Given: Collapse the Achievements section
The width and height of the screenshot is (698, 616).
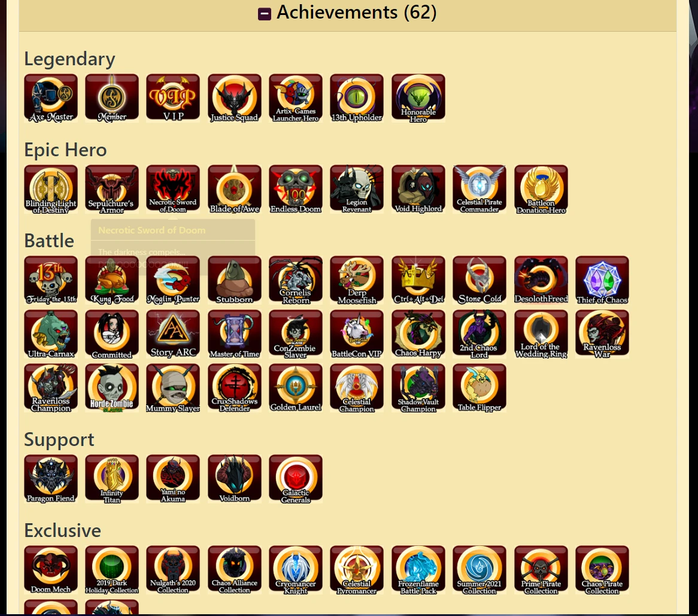Looking at the screenshot, I should click(x=265, y=14).
